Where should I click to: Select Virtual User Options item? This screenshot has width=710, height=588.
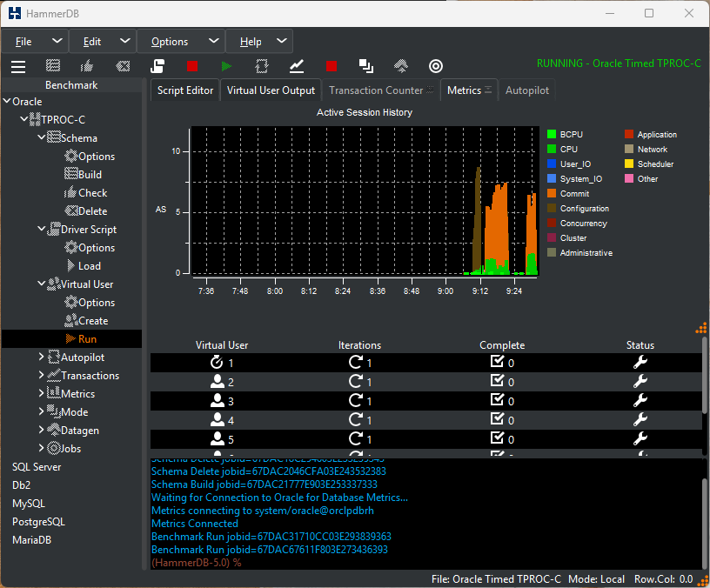[x=90, y=303]
